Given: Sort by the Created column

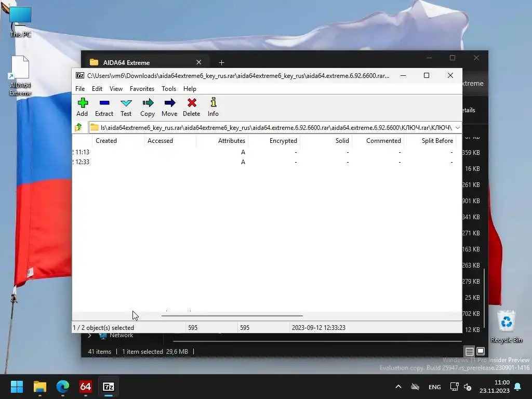Looking at the screenshot, I should click(118, 140).
